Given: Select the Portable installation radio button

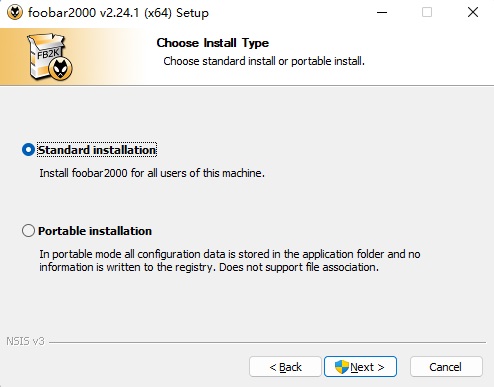Looking at the screenshot, I should click(x=28, y=231).
